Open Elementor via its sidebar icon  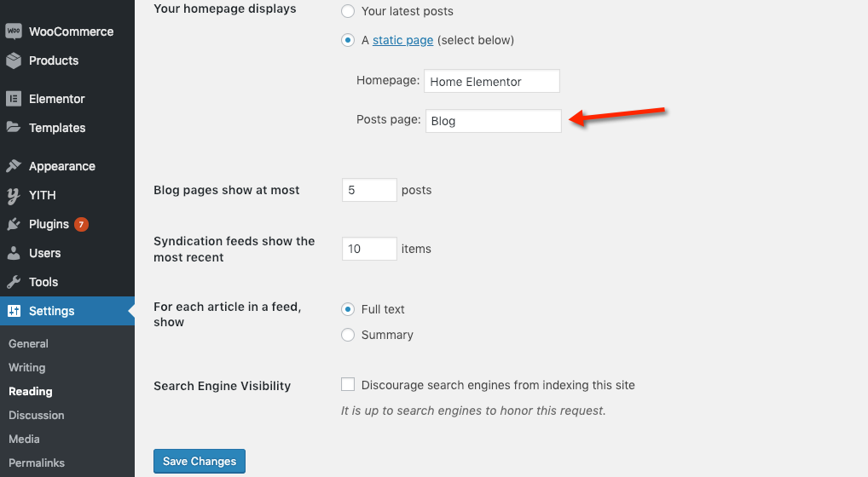14,99
